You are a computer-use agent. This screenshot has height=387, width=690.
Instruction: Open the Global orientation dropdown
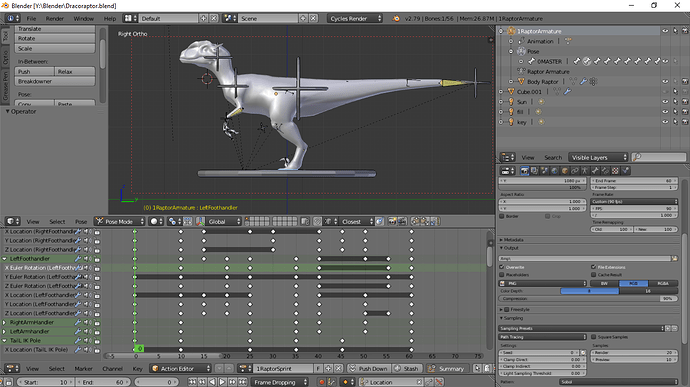[224, 221]
